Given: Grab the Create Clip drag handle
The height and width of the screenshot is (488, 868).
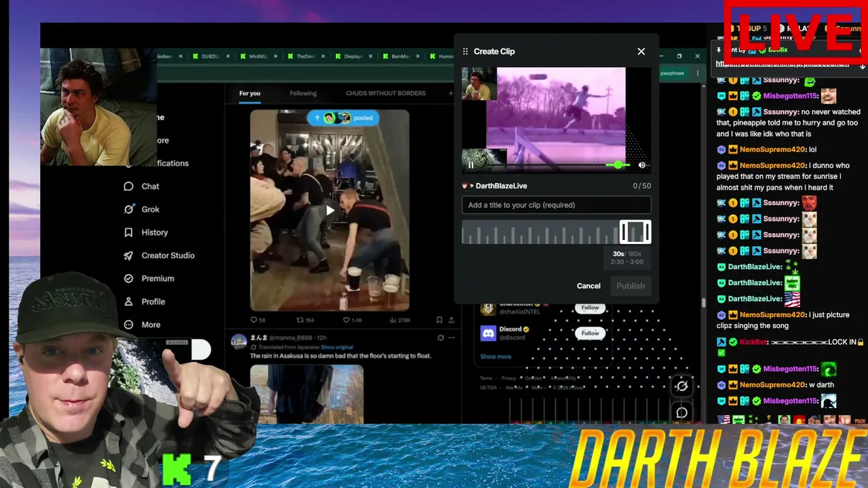Looking at the screenshot, I should point(465,52).
